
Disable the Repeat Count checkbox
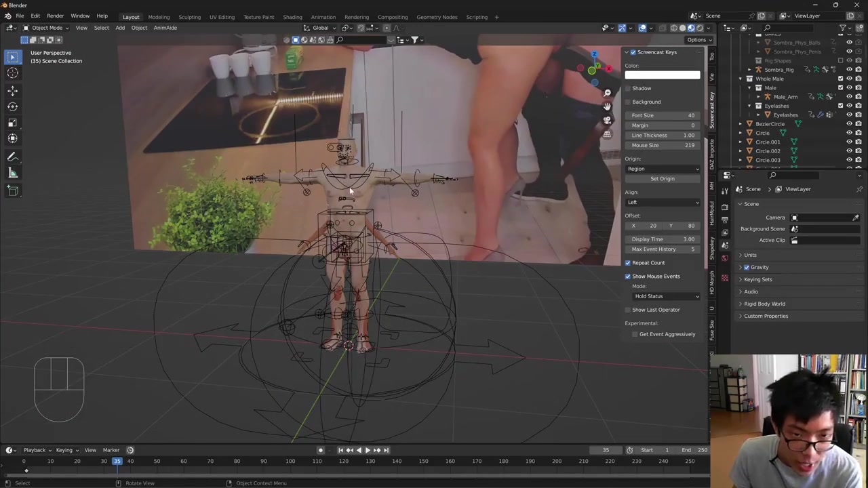pos(628,263)
